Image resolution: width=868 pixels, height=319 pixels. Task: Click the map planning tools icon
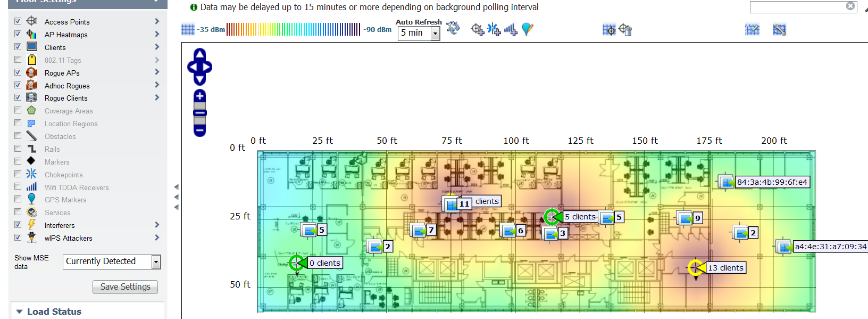click(x=779, y=30)
